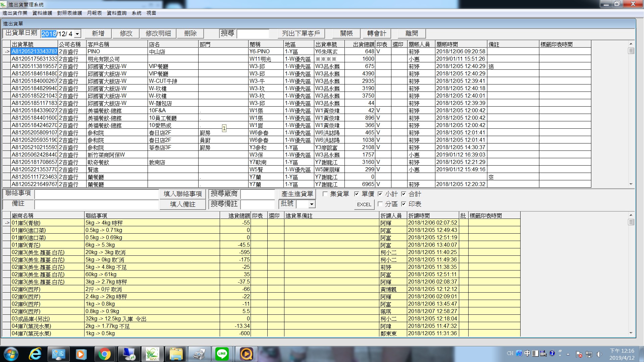The height and width of the screenshot is (362, 644).
Task: Click the Action Center flag tray icon
Action: coord(579,354)
